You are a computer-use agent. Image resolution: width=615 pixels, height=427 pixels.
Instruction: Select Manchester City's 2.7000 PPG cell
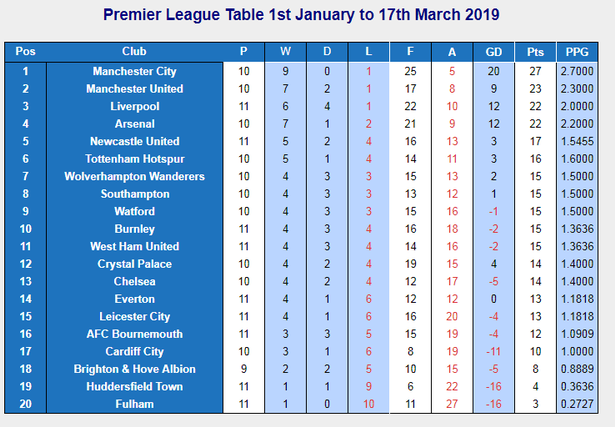pos(577,71)
